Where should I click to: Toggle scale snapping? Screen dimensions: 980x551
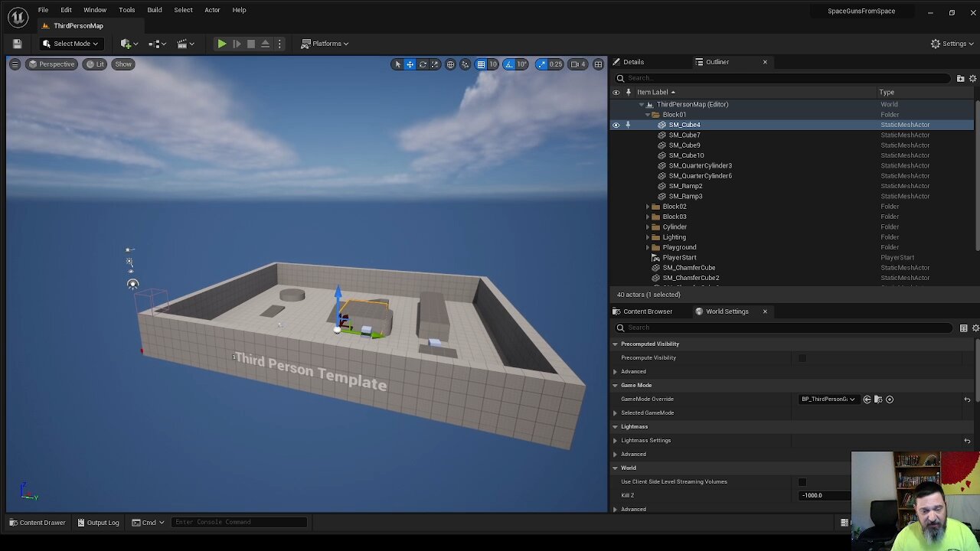pos(541,64)
